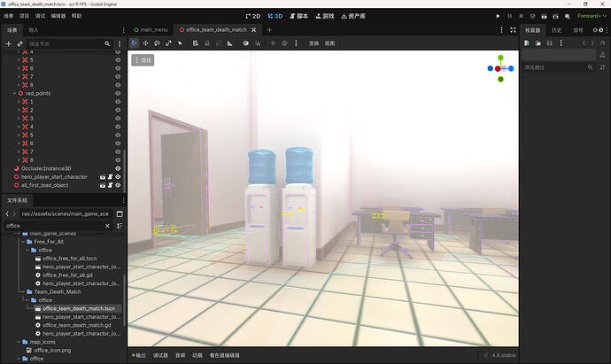Image resolution: width=611 pixels, height=364 pixels.
Task: Select the Move mode tool in 3D toolbar
Action: pyautogui.click(x=145, y=43)
